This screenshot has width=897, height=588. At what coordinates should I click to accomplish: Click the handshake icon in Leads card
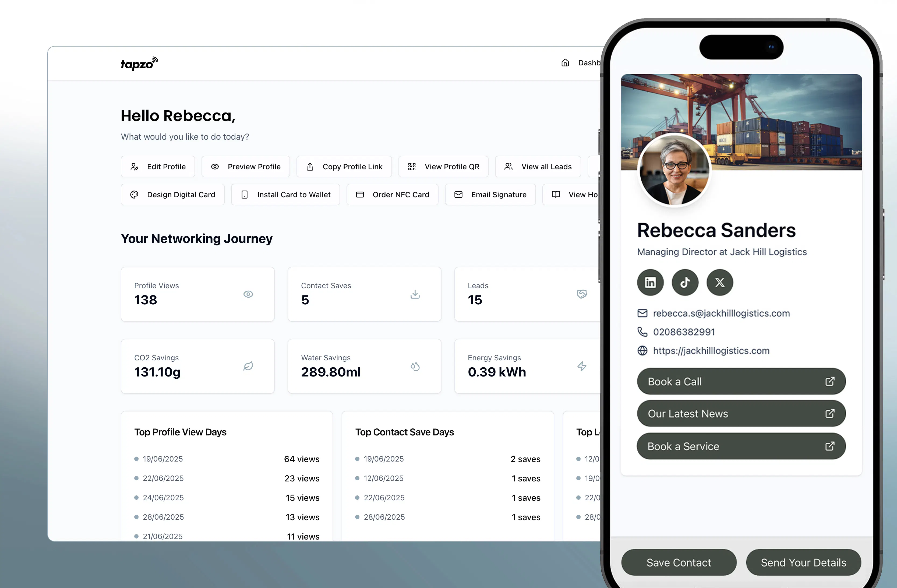(581, 294)
